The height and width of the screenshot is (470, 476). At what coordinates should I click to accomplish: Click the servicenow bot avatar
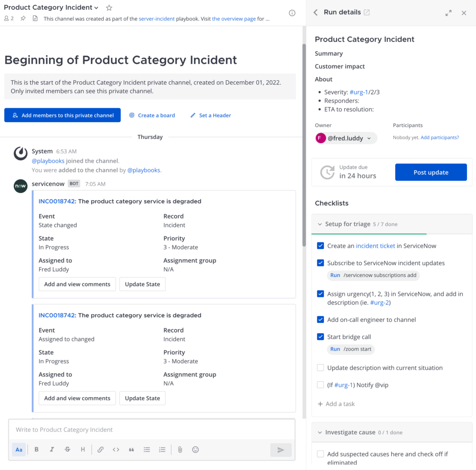20,186
